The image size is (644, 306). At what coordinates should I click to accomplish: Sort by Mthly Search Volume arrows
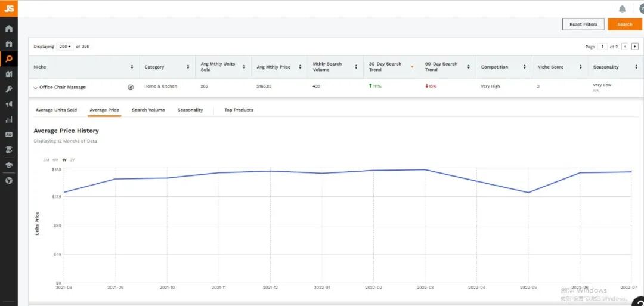(356, 67)
